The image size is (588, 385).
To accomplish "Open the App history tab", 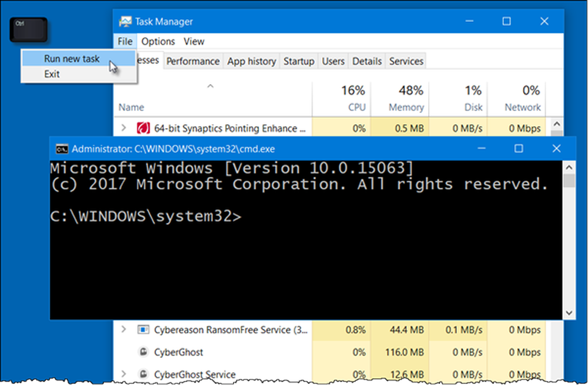I will [252, 61].
